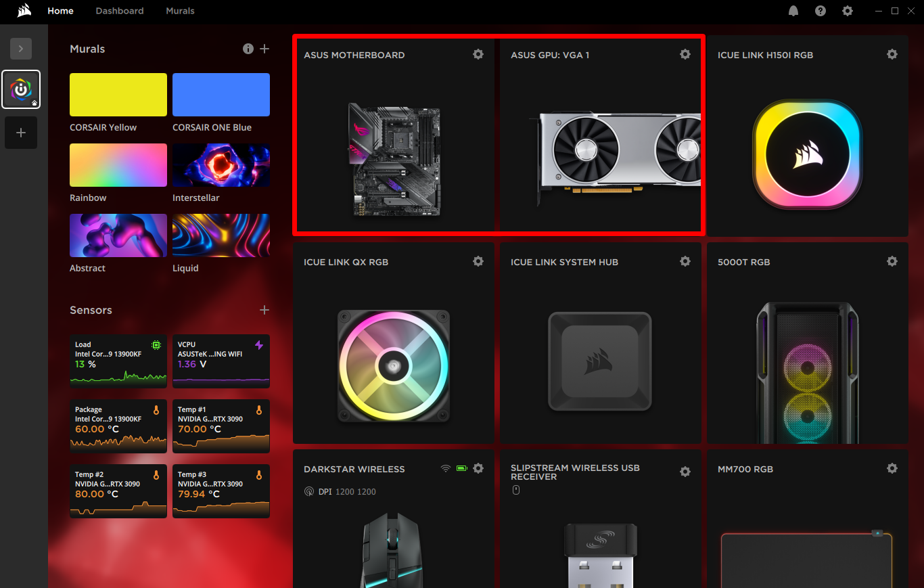
Task: Add a new mural with the plus icon
Action: pos(264,49)
